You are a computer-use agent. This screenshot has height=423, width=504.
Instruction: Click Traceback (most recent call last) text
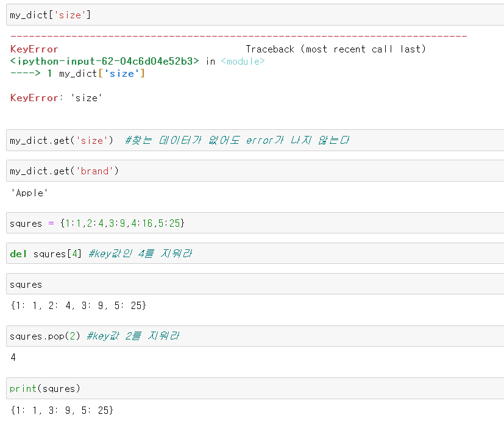pos(336,49)
